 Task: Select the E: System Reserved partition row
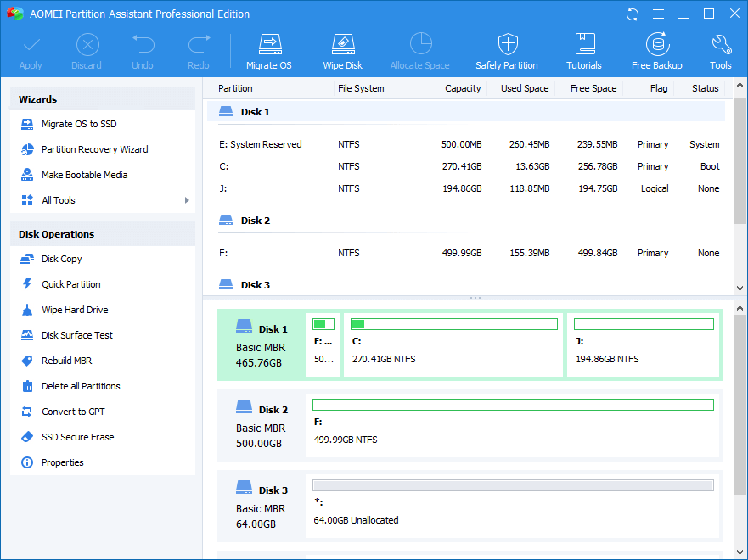[x=466, y=144]
